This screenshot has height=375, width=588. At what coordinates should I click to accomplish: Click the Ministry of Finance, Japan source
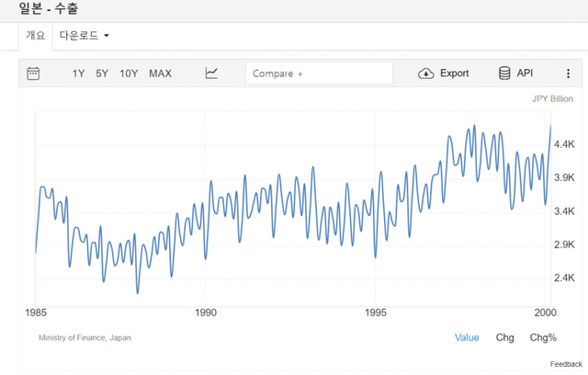pos(85,337)
